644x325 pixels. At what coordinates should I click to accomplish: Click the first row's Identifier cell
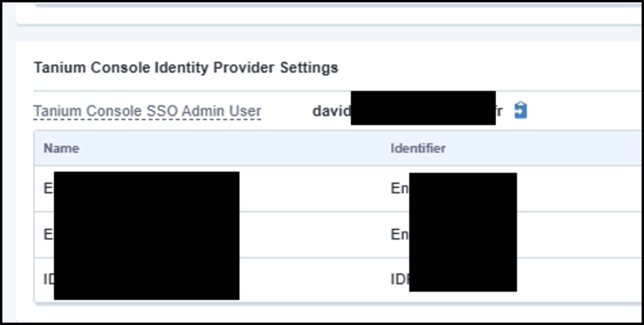point(399,188)
